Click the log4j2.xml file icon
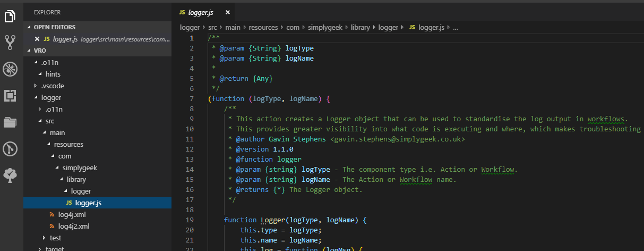This screenshot has height=251, width=644. (x=52, y=226)
